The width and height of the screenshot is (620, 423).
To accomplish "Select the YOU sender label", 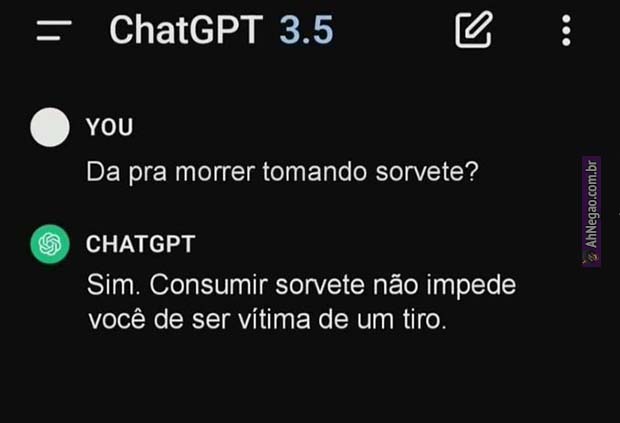I will pyautogui.click(x=110, y=127).
